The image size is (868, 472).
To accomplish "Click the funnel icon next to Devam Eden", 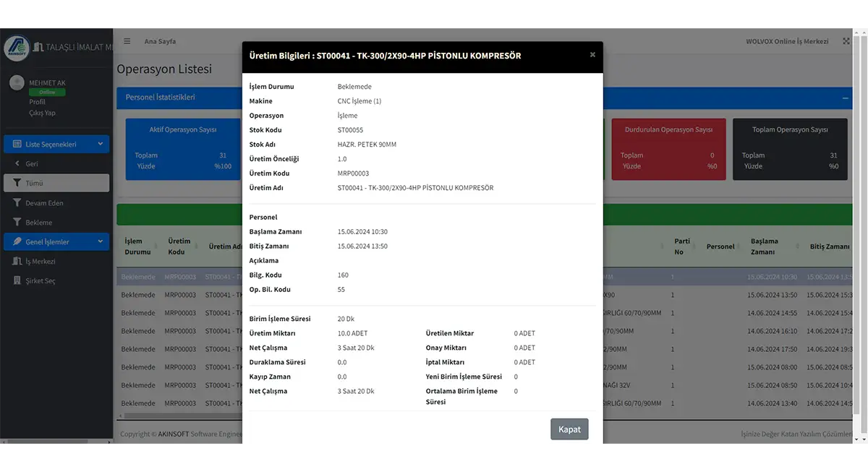I will (x=17, y=203).
